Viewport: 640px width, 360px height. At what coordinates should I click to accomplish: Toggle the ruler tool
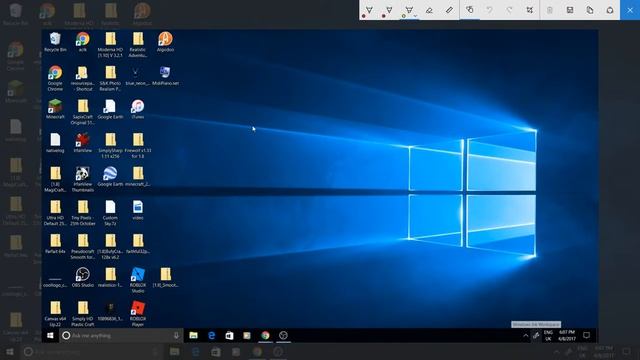tap(449, 10)
